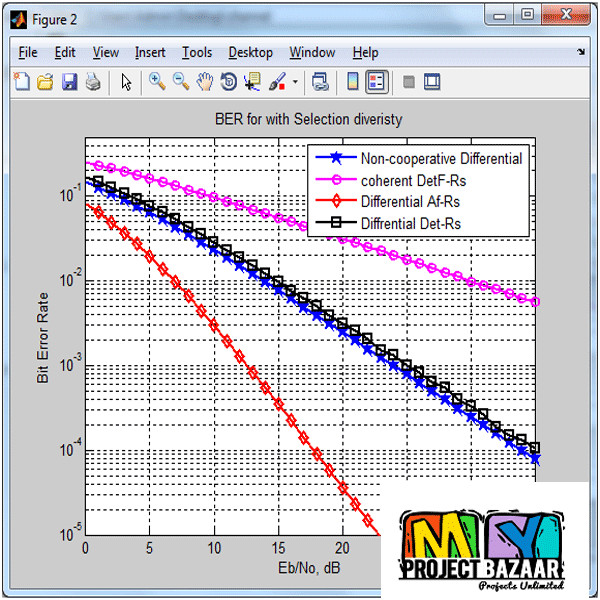Image resolution: width=600 pixels, height=600 pixels.
Task: Toggle the Insert Legend button
Action: [376, 82]
